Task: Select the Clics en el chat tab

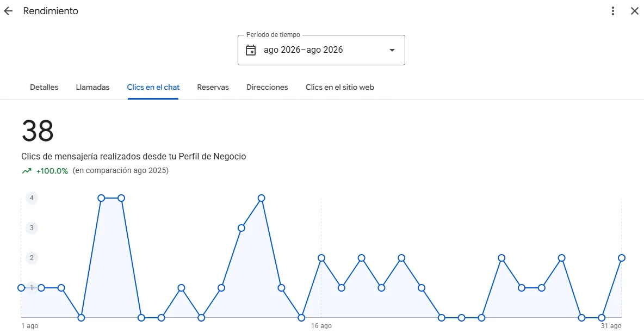Action: pos(153,87)
